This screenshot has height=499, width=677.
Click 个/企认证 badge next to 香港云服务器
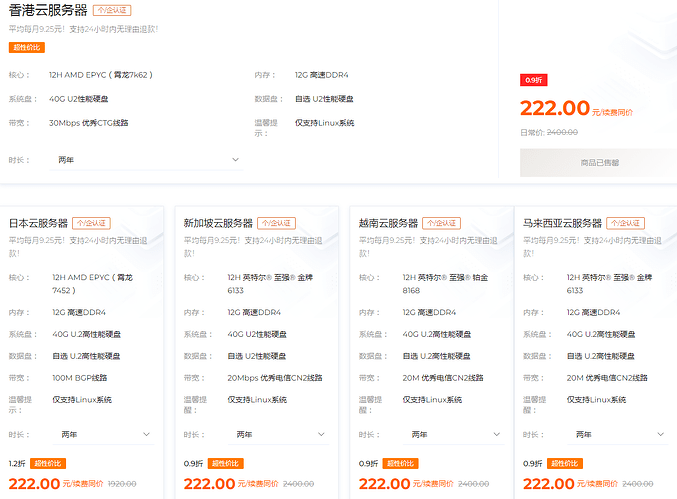(112, 10)
